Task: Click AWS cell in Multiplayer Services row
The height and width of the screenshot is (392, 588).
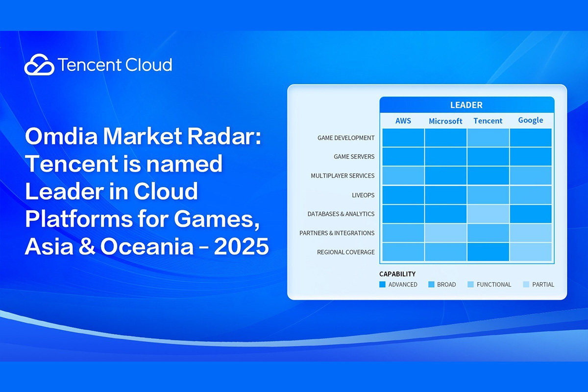Action: 403,176
